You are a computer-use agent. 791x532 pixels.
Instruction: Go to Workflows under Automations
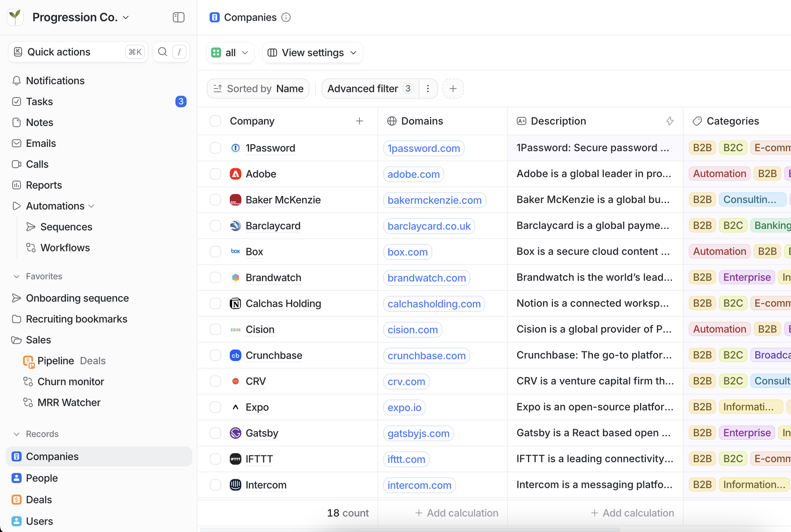(x=65, y=248)
